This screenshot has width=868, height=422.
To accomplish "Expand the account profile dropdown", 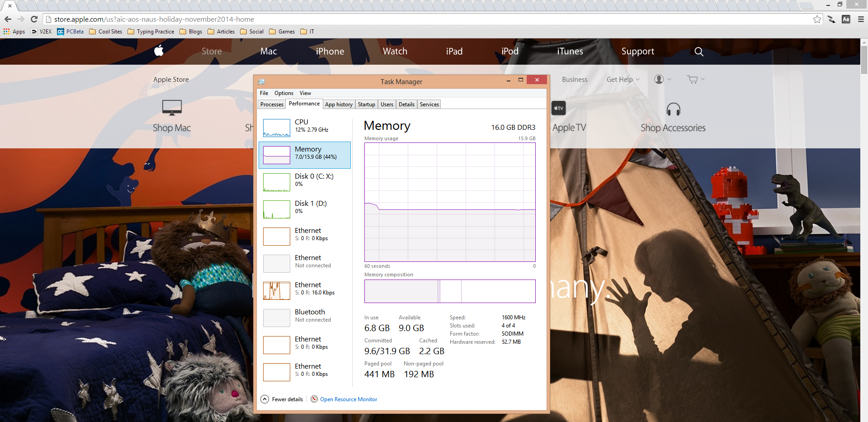I will 662,80.
